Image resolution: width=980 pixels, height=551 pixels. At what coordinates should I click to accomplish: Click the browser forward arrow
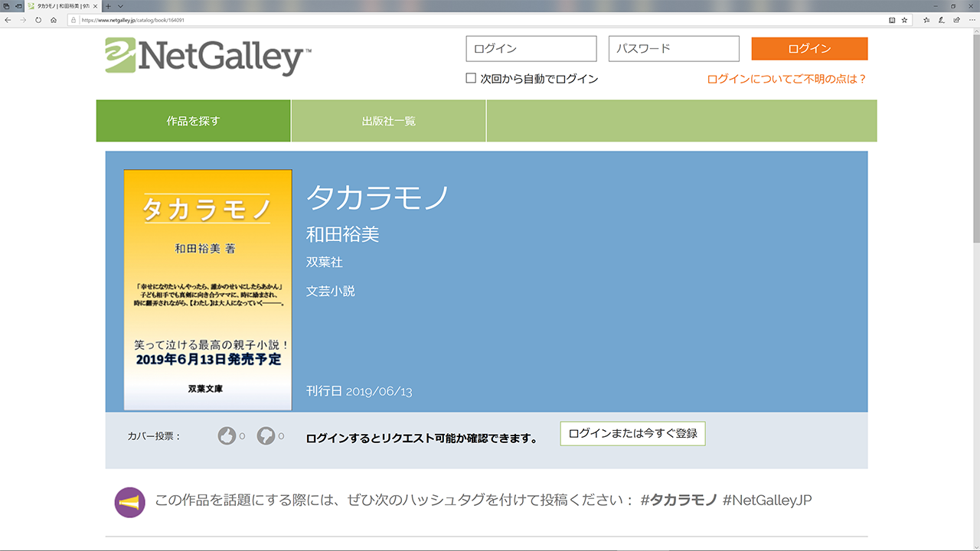click(x=23, y=20)
